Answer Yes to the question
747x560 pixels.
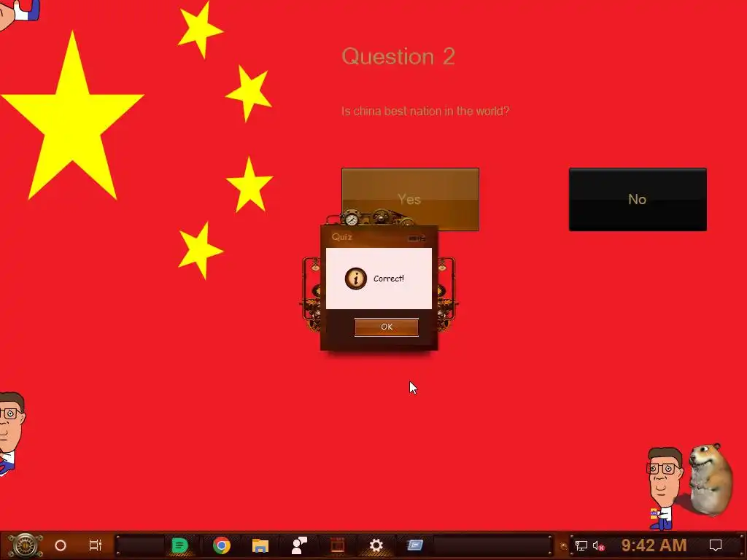click(x=410, y=199)
